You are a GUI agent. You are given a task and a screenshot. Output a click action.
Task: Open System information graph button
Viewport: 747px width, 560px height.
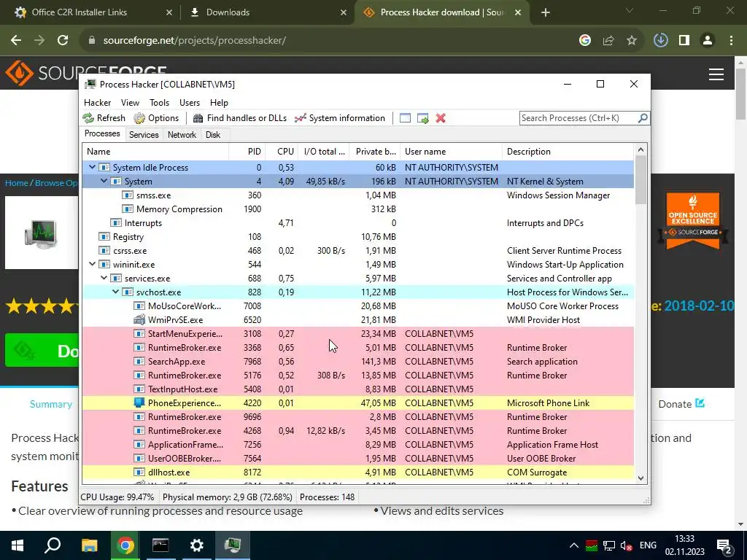340,118
